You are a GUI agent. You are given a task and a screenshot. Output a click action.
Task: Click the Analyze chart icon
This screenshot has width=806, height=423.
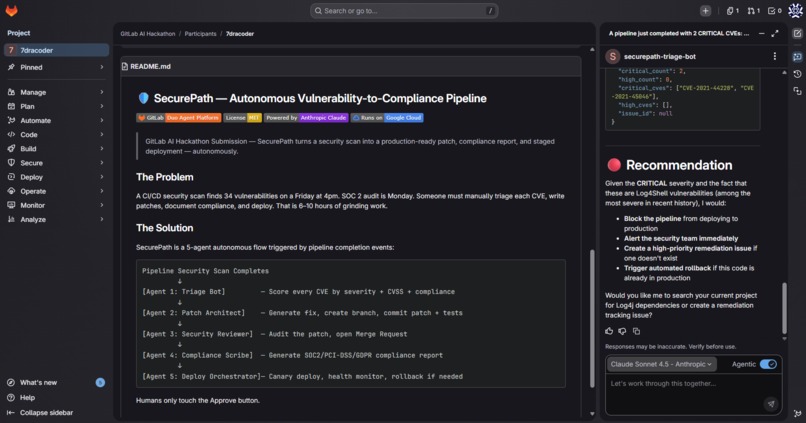pyautogui.click(x=11, y=219)
